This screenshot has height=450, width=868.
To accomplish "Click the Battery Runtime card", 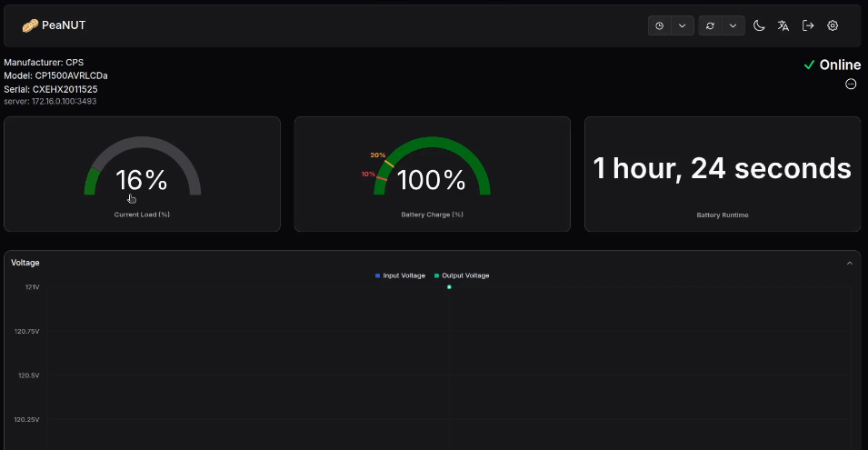I will tap(722, 173).
